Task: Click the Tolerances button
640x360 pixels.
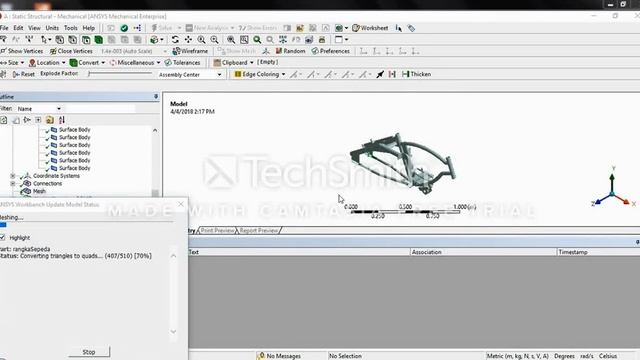Action: point(182,62)
